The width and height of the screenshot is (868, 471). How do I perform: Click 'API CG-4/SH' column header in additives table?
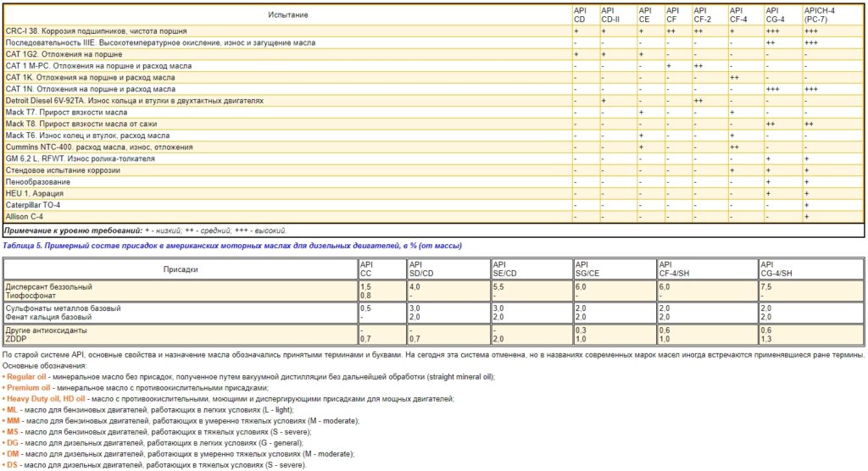point(776,268)
